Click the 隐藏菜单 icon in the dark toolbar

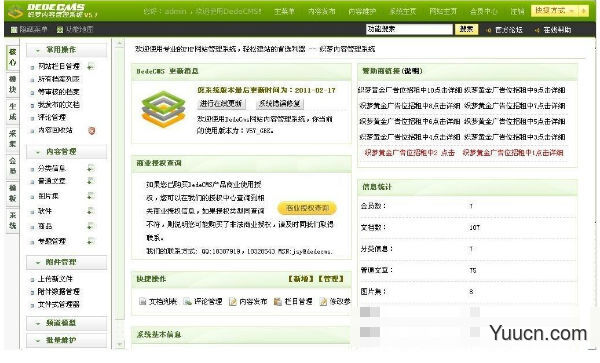pyautogui.click(x=14, y=29)
